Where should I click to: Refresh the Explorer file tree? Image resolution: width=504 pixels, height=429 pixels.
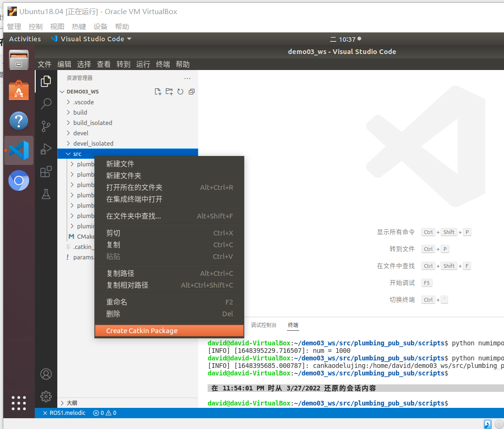[x=180, y=92]
